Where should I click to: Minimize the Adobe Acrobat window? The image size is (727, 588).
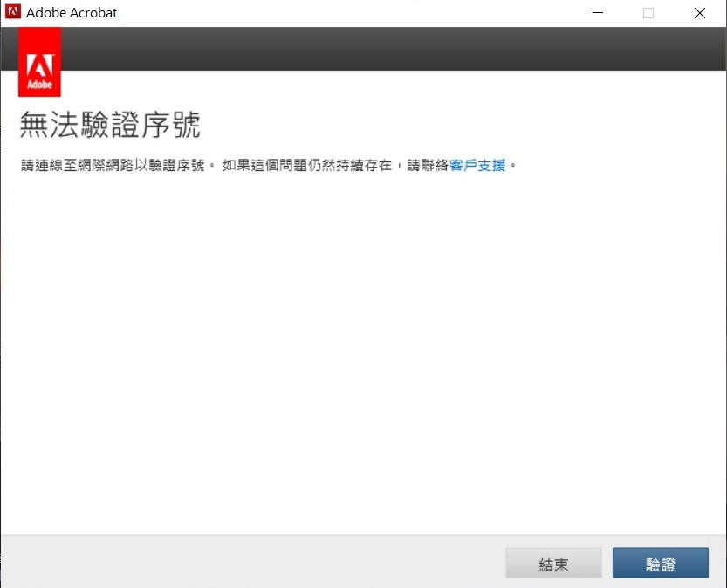(598, 12)
